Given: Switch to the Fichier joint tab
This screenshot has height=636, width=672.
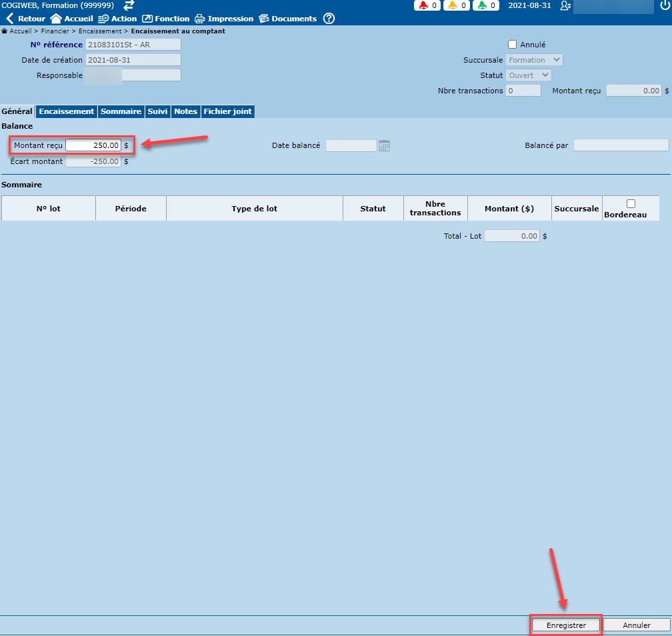Looking at the screenshot, I should tap(228, 111).
